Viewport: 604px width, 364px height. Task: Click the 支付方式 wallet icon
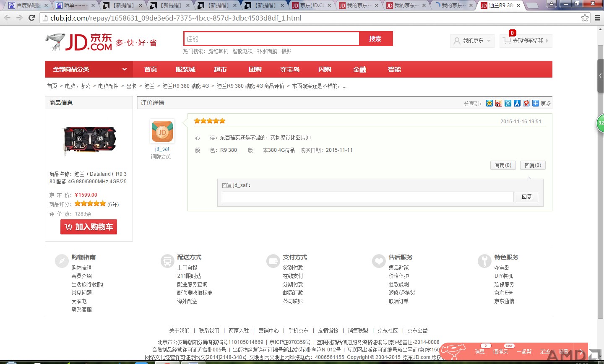[273, 261]
